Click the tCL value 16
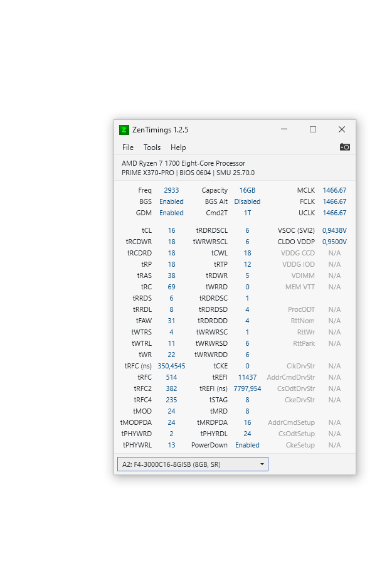The height and width of the screenshot is (578, 392). point(171,230)
